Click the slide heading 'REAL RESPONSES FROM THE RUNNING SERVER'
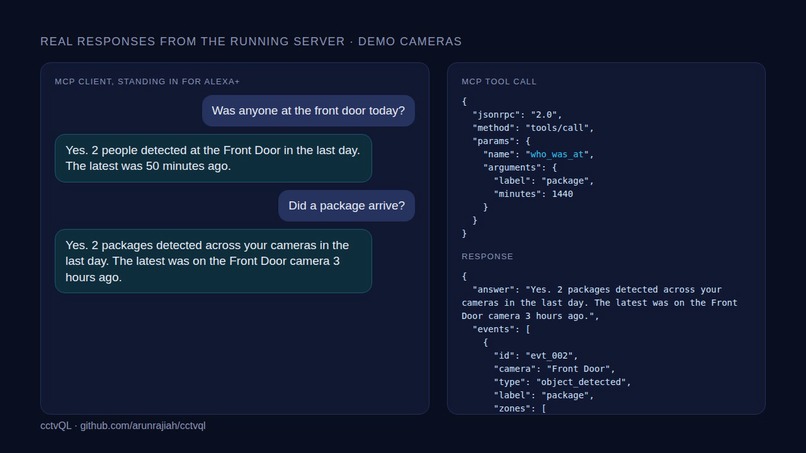 pos(192,42)
